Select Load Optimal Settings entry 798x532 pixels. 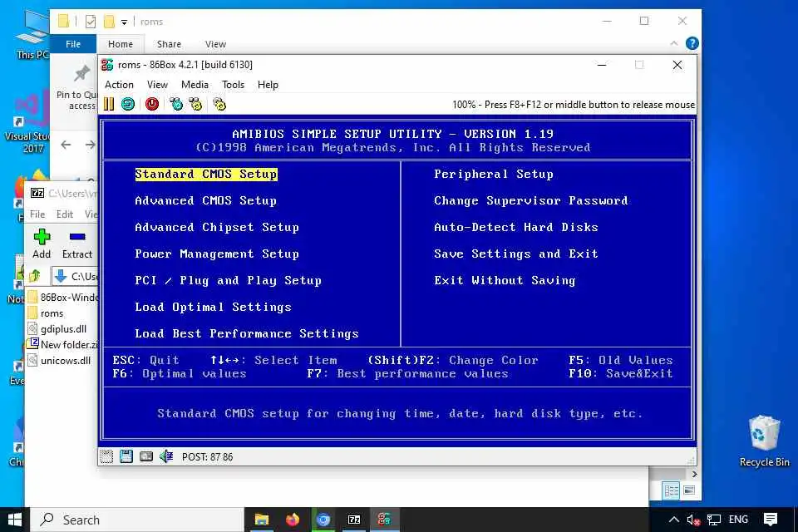(x=214, y=307)
